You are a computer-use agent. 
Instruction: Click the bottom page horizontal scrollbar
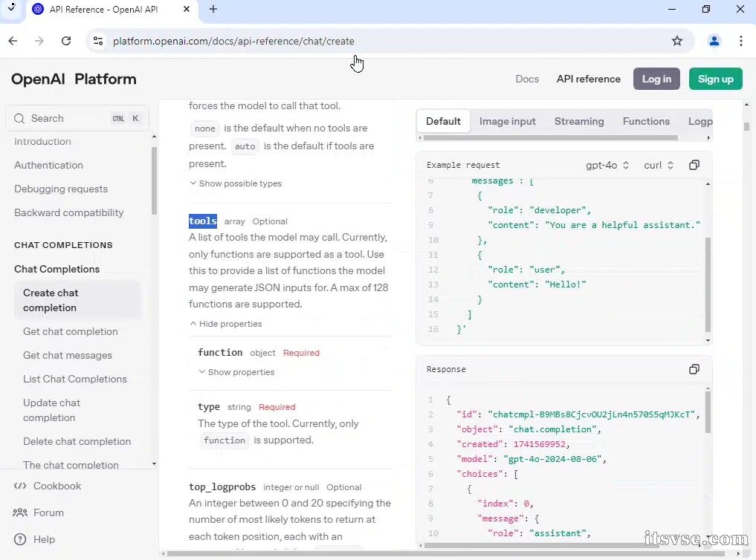click(x=446, y=554)
